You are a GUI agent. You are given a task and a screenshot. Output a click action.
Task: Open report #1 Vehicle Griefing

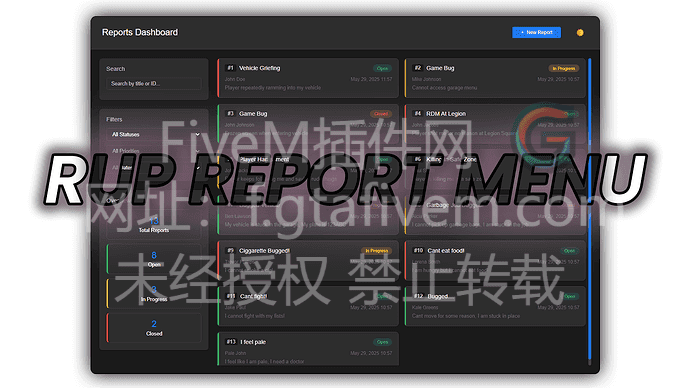[x=308, y=78]
